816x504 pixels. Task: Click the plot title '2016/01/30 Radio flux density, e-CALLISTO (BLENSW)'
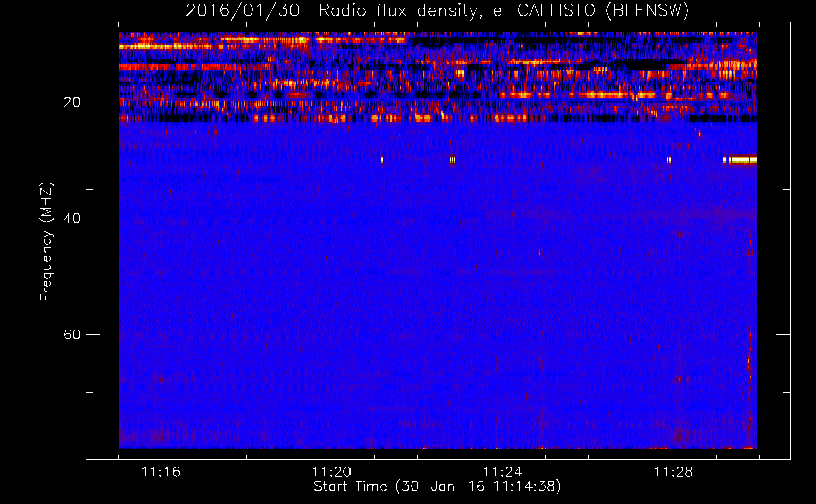point(437,10)
